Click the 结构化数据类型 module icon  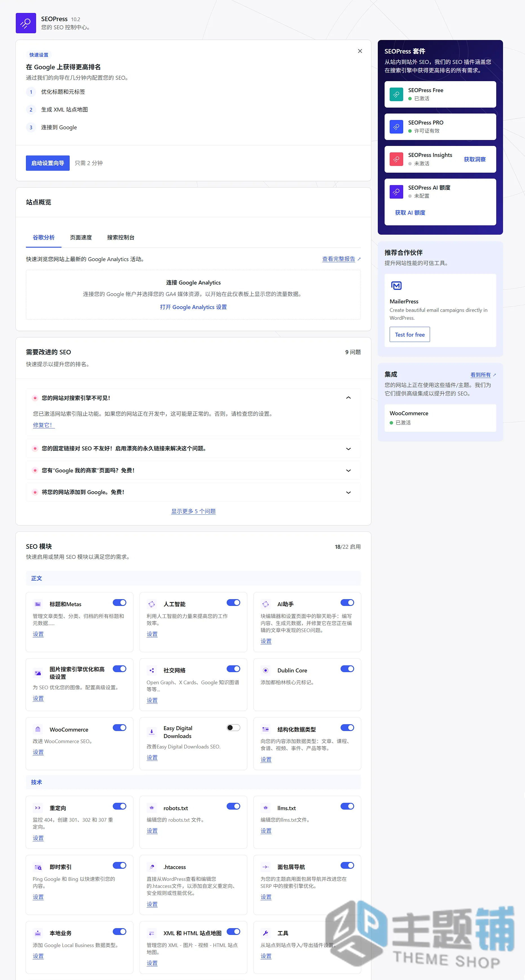[x=265, y=729]
